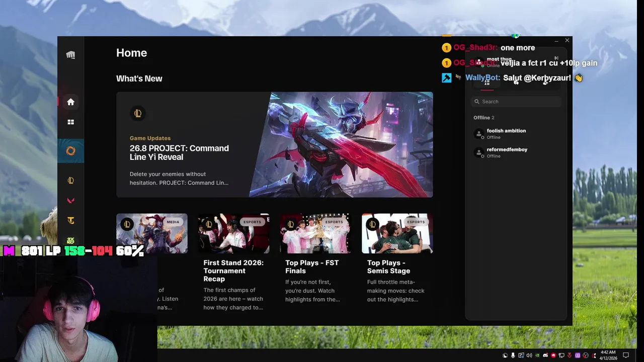Open the Home sidebar icon
The image size is (644, 362).
70,102
